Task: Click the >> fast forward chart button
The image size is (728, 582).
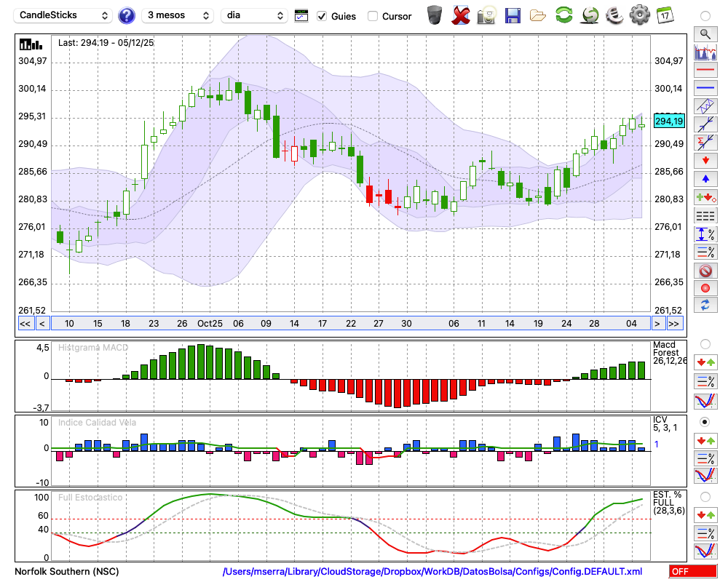Action: (x=674, y=324)
